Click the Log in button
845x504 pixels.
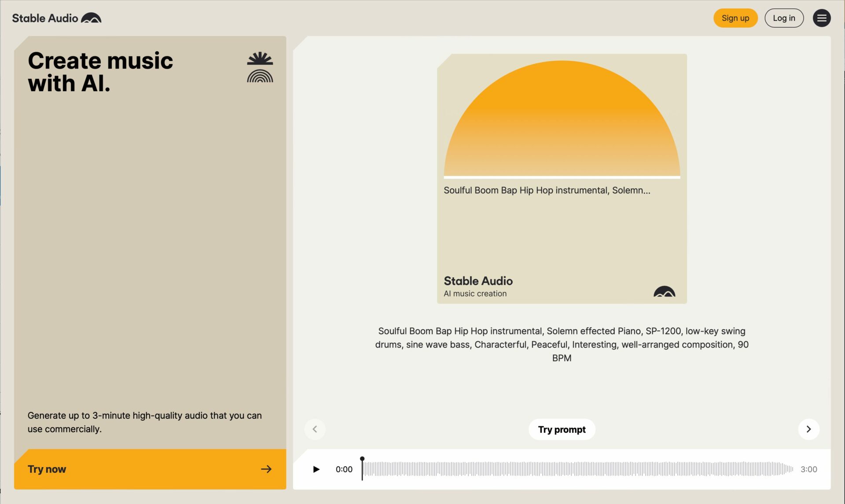click(784, 18)
